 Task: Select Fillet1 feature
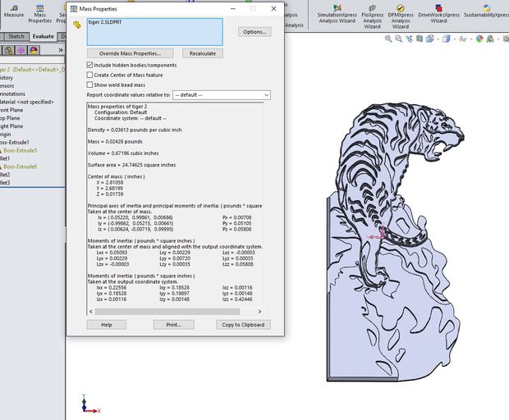5,158
